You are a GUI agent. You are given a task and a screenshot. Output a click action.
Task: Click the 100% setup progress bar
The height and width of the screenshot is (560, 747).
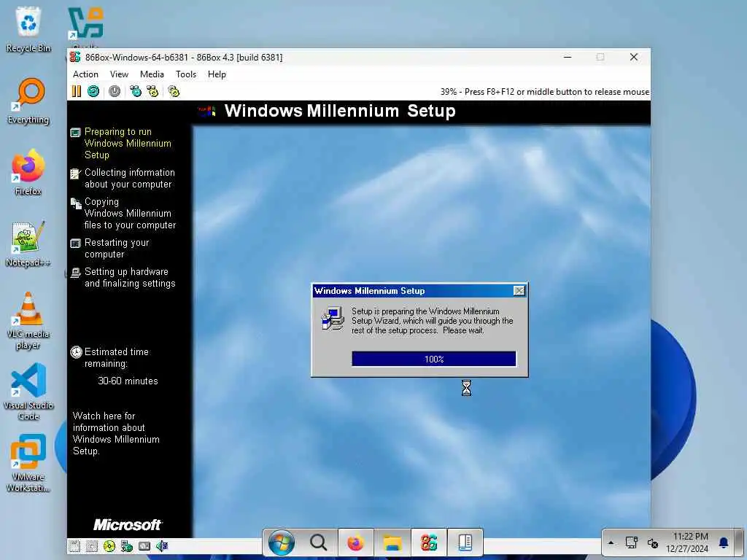pos(433,359)
